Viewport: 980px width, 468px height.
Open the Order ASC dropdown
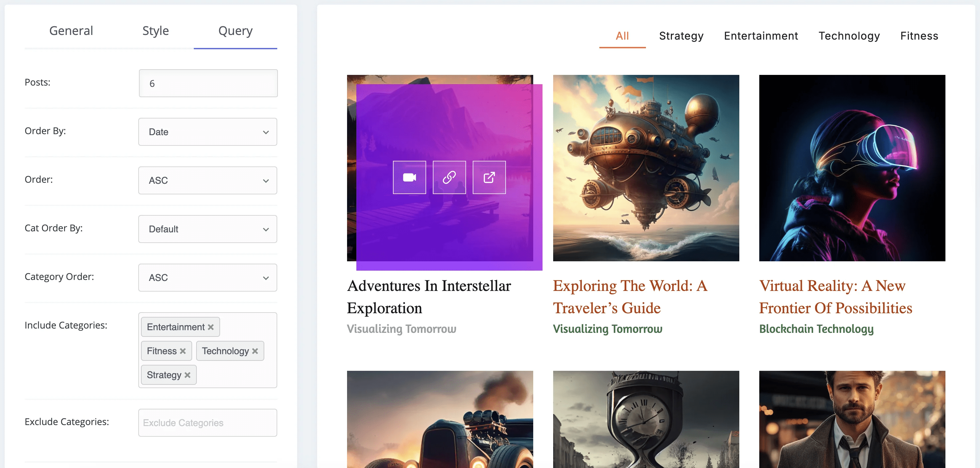click(x=208, y=180)
